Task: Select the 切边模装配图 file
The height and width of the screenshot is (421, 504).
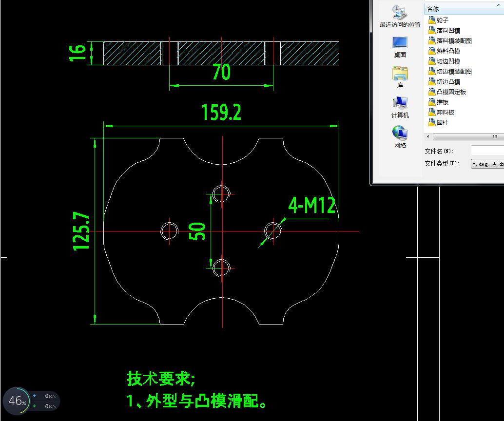Action: pyautogui.click(x=450, y=71)
